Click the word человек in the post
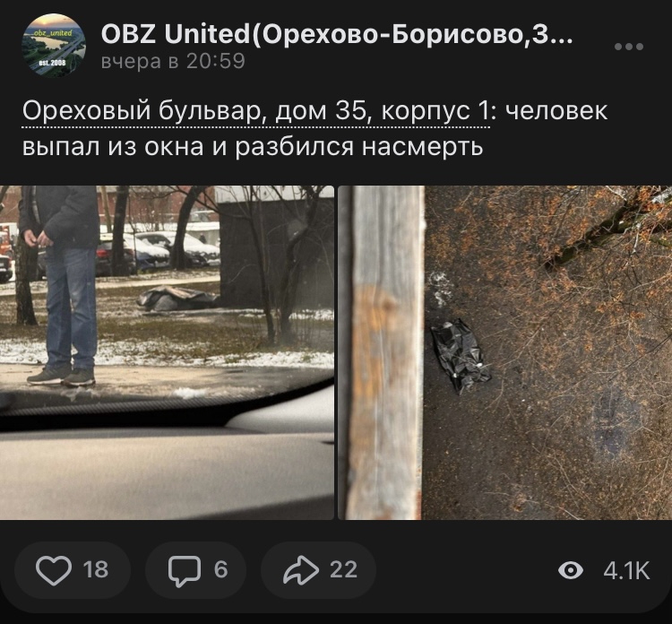This screenshot has height=624, width=672. (556, 111)
